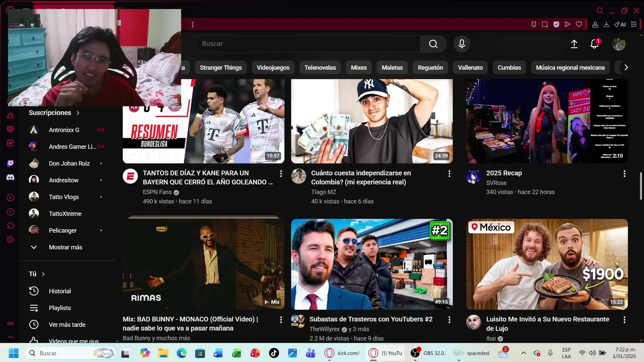
Task: Click the tab search magnifier in title bar
Action: tap(600, 11)
